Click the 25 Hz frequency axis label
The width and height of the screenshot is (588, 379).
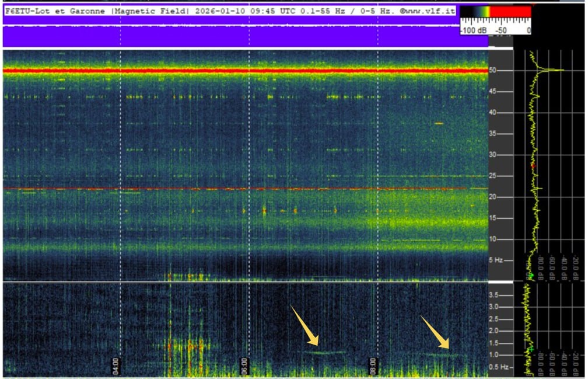coord(493,176)
